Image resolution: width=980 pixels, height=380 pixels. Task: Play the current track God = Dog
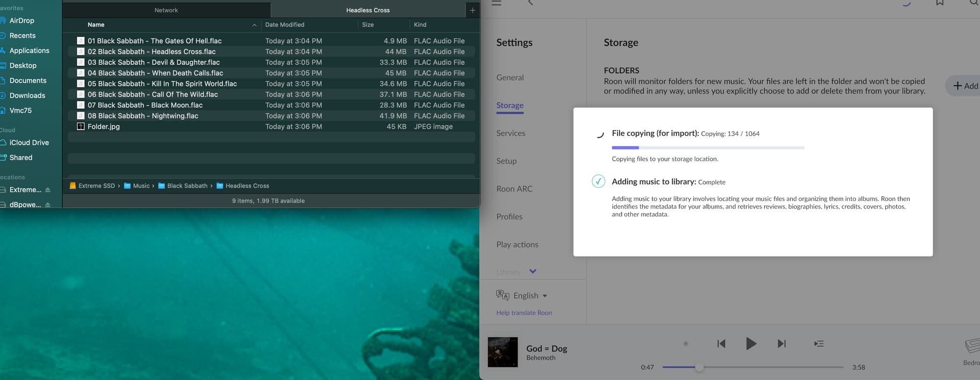click(x=751, y=344)
